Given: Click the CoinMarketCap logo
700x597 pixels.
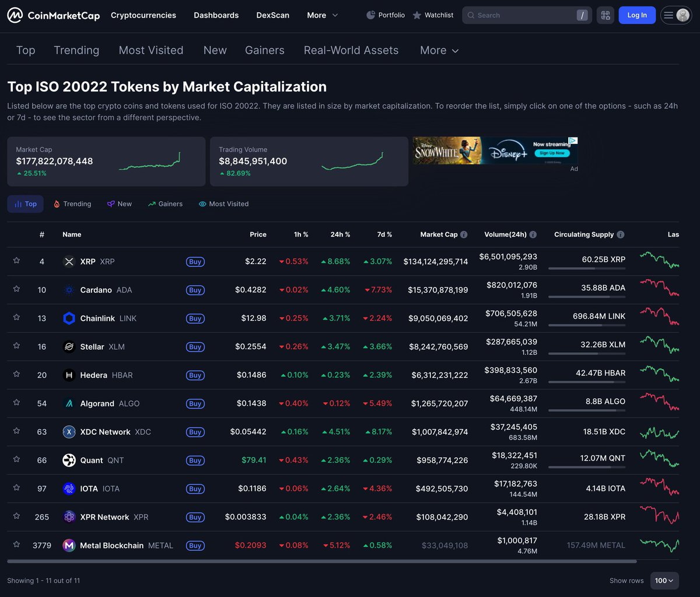Looking at the screenshot, I should pyautogui.click(x=54, y=15).
